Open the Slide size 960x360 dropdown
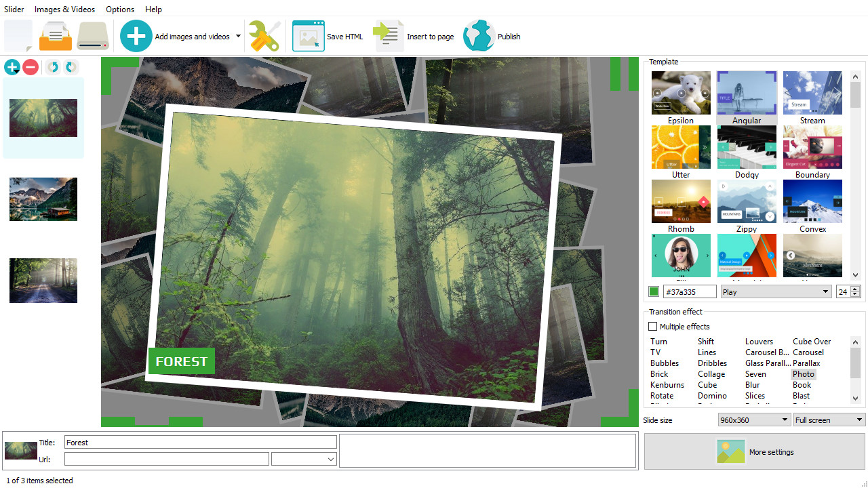 click(754, 420)
